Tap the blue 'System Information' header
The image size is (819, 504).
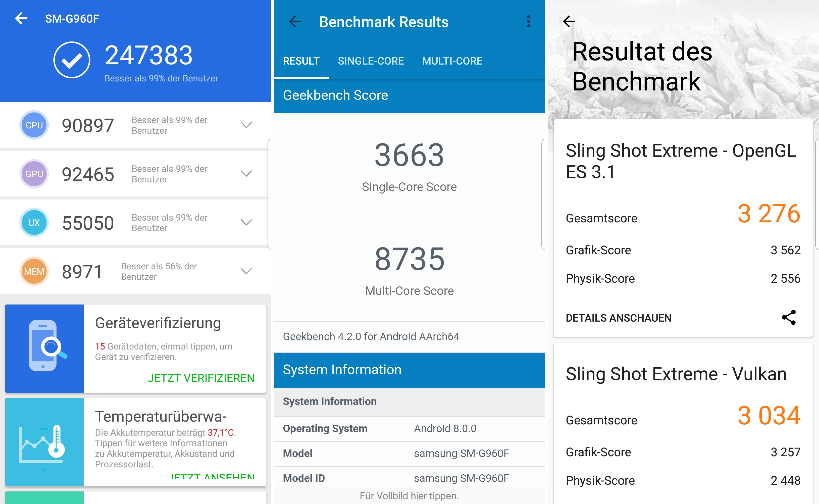click(x=409, y=370)
